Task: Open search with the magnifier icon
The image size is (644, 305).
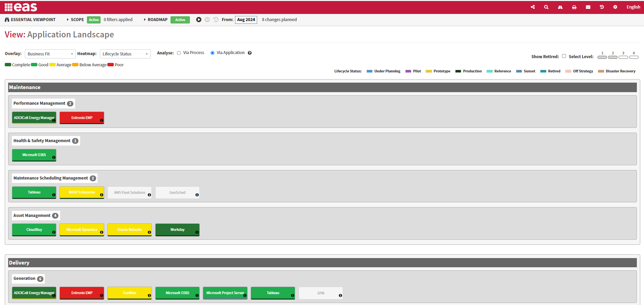Action: (546, 7)
